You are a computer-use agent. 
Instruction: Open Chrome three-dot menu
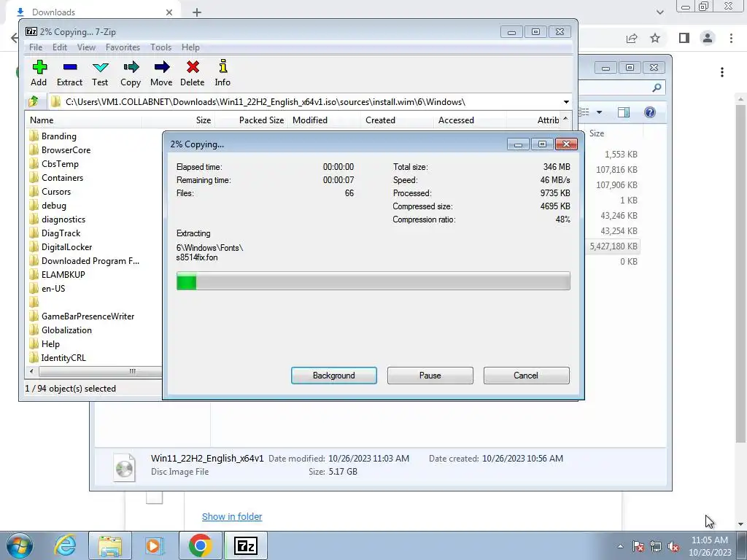(731, 38)
